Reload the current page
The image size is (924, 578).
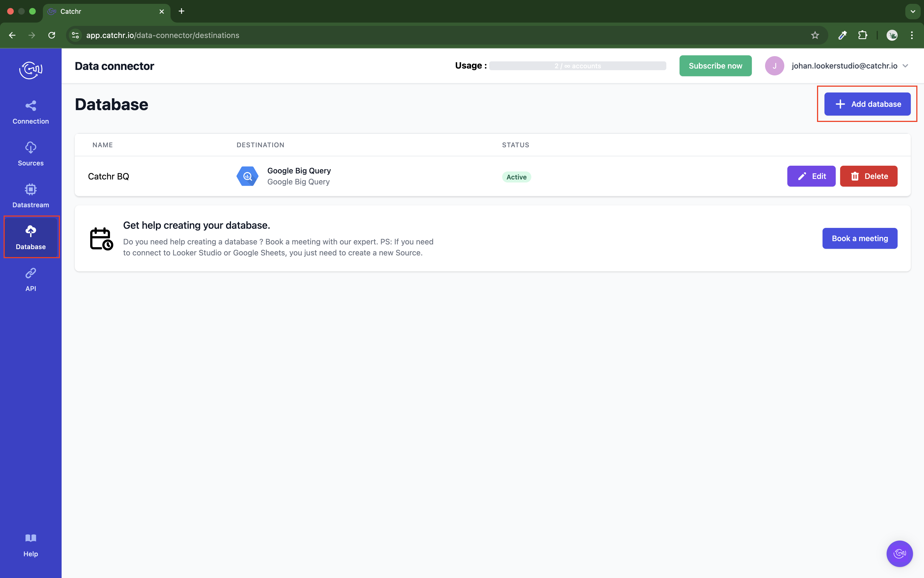click(x=52, y=35)
